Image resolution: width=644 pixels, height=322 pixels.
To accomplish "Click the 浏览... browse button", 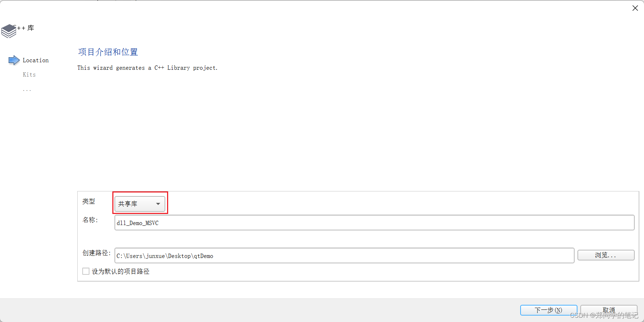I will 606,255.
